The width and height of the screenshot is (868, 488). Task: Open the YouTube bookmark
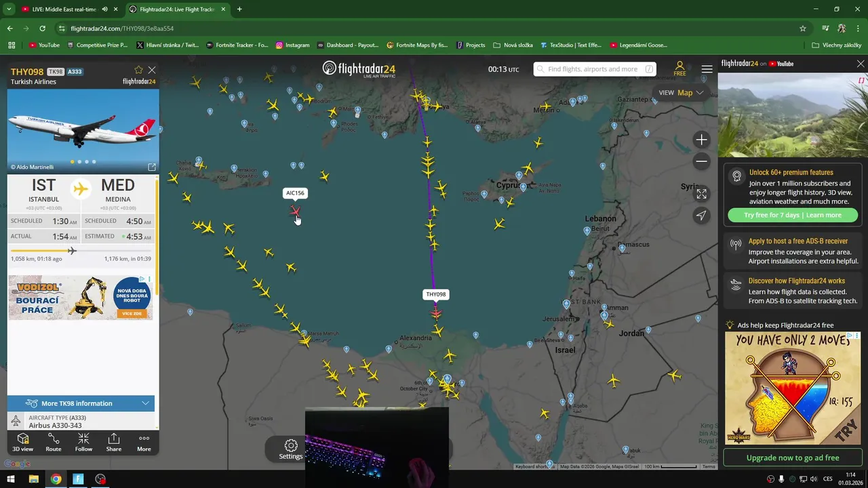[x=44, y=45]
